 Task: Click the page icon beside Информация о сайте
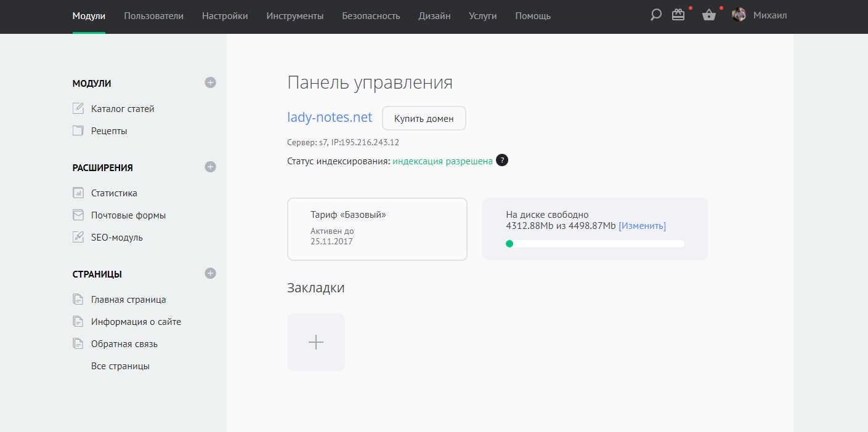78,321
